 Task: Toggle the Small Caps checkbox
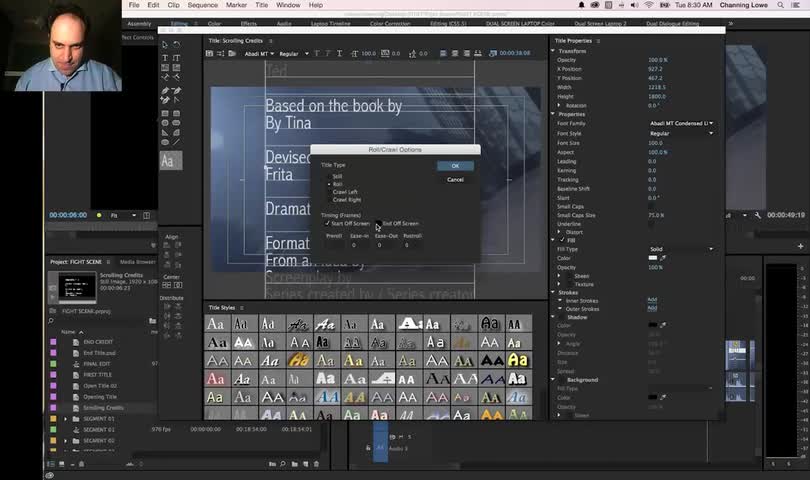(651, 207)
